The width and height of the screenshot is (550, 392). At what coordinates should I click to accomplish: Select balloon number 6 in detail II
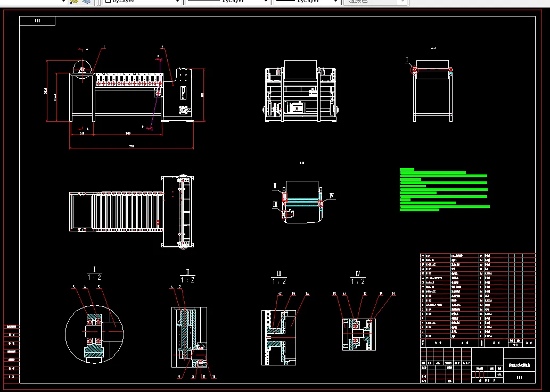[x=171, y=287]
